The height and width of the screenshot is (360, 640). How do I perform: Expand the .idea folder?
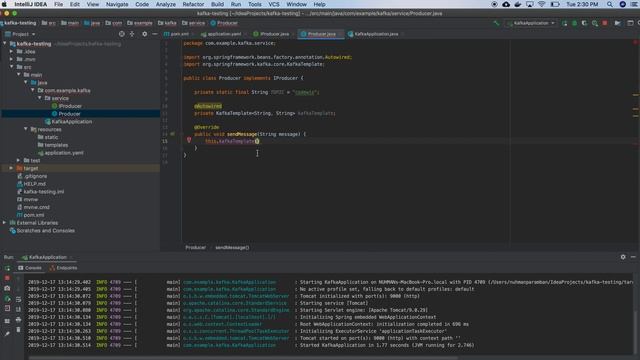[11, 51]
